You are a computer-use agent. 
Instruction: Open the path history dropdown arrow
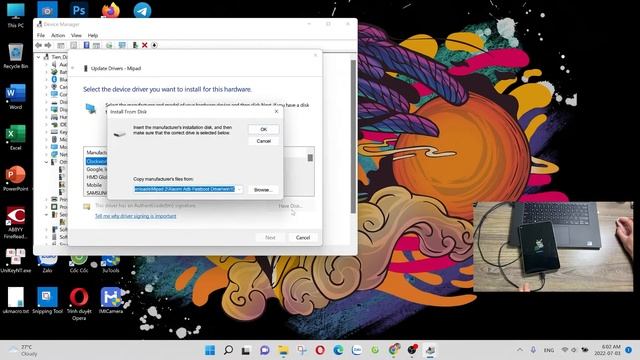239,189
